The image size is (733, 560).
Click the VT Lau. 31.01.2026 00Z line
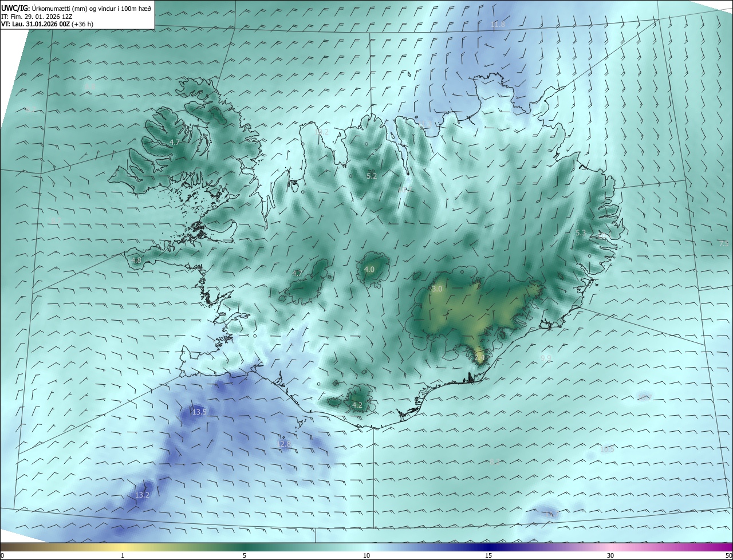pos(47,24)
